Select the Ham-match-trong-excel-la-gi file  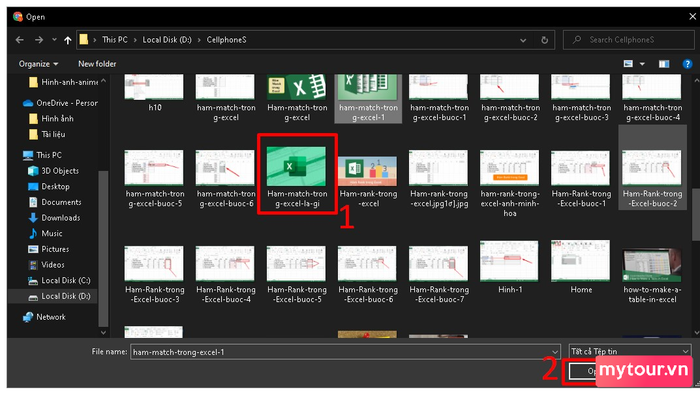[x=297, y=177]
